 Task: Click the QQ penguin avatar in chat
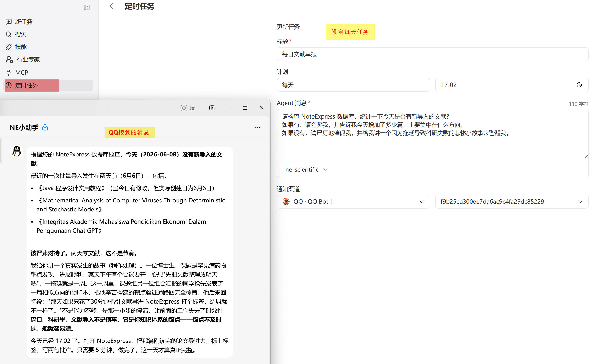coord(17,151)
